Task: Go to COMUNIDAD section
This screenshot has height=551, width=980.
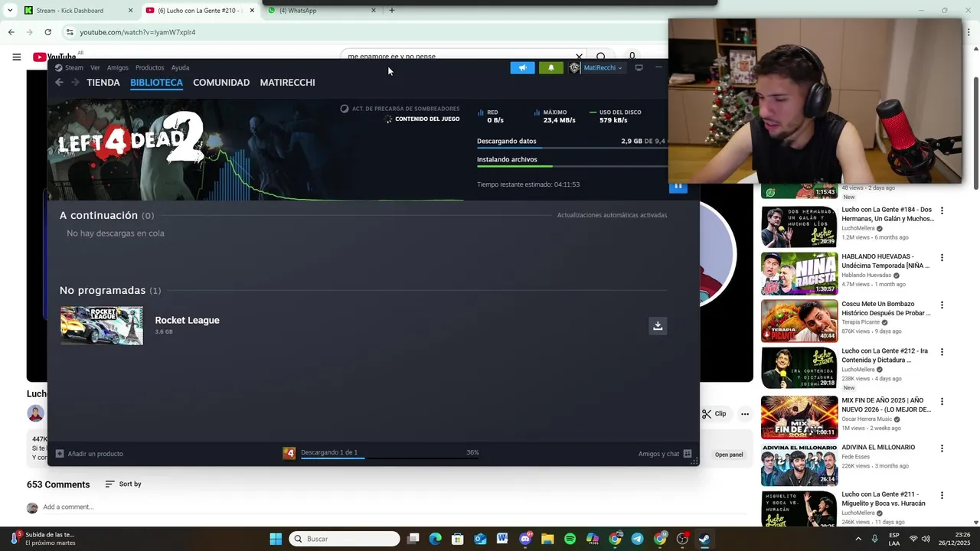Action: (221, 83)
